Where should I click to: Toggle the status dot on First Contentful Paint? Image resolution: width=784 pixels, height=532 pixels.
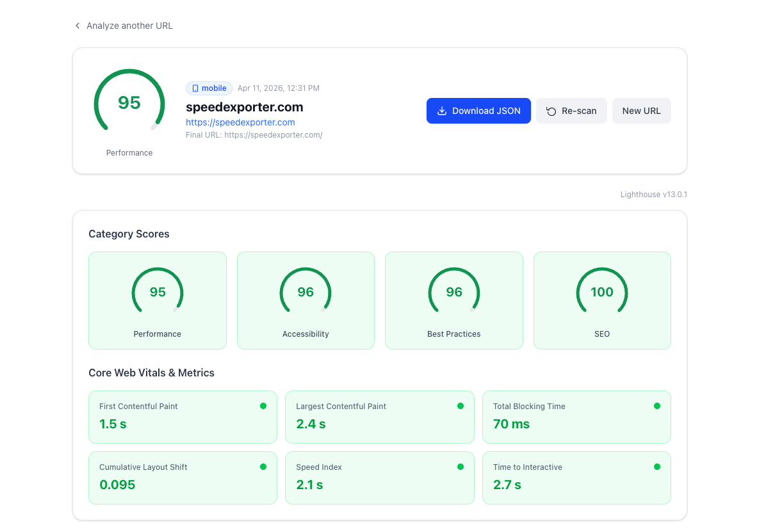(x=262, y=405)
